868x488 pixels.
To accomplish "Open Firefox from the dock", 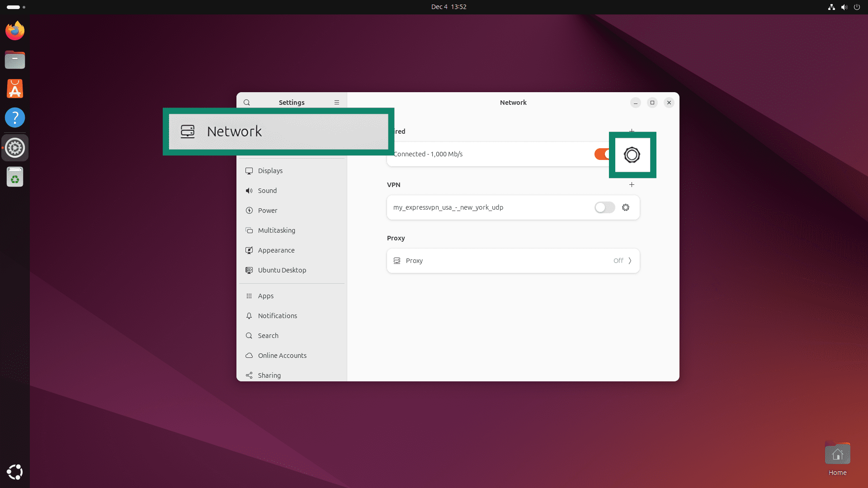I will (15, 31).
